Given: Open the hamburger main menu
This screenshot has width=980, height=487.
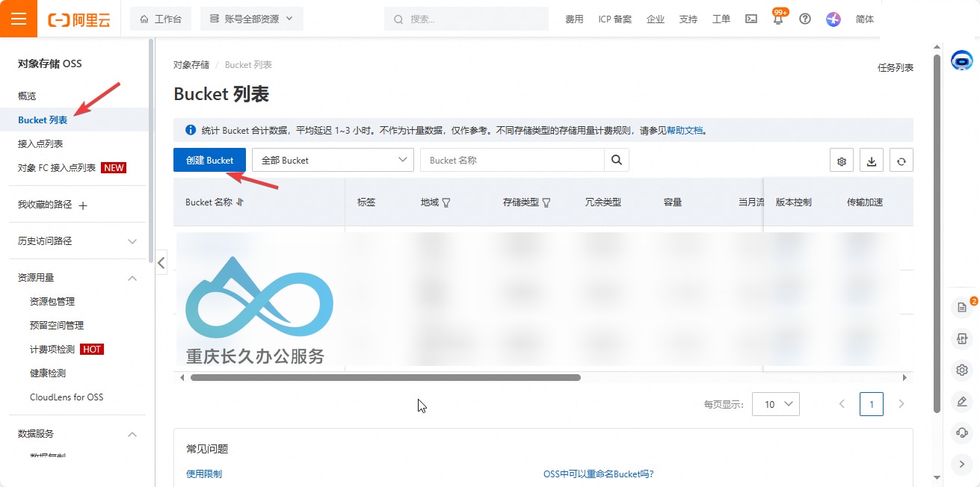Looking at the screenshot, I should [x=19, y=19].
